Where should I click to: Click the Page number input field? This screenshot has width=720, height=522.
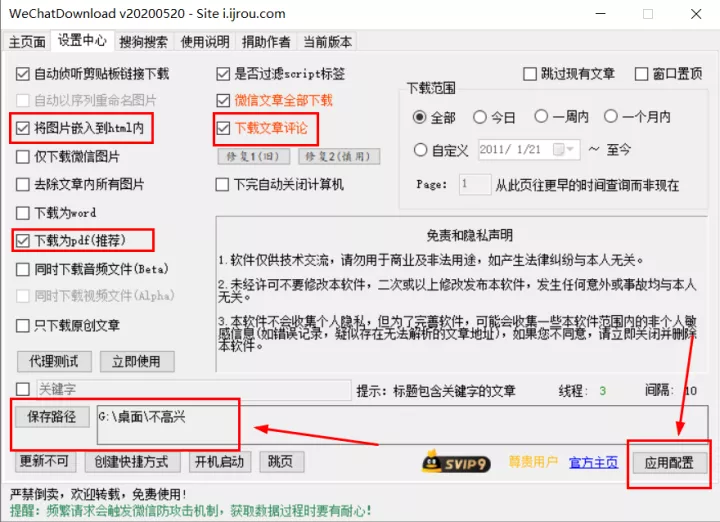(475, 185)
